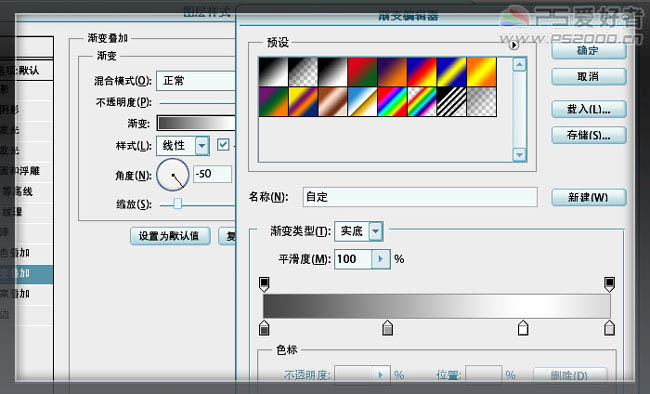
Task: Choose the rainbow spectrum gradient preset
Action: [392, 101]
